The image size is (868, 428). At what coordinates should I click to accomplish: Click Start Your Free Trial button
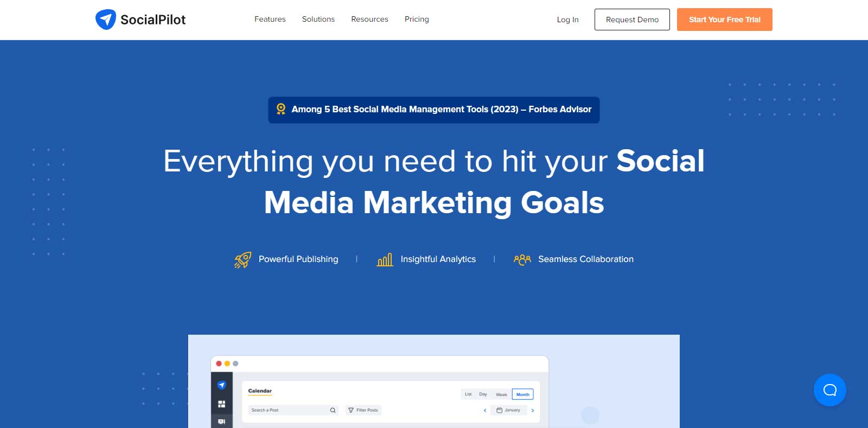click(x=724, y=20)
